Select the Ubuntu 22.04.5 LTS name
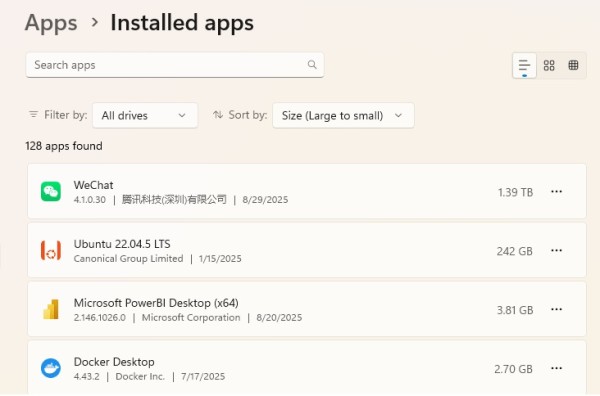600x396 pixels. (x=122, y=244)
